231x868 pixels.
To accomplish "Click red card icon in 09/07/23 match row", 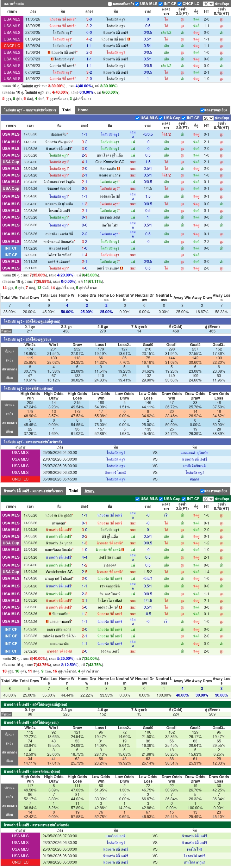I will (x=52, y=59).
